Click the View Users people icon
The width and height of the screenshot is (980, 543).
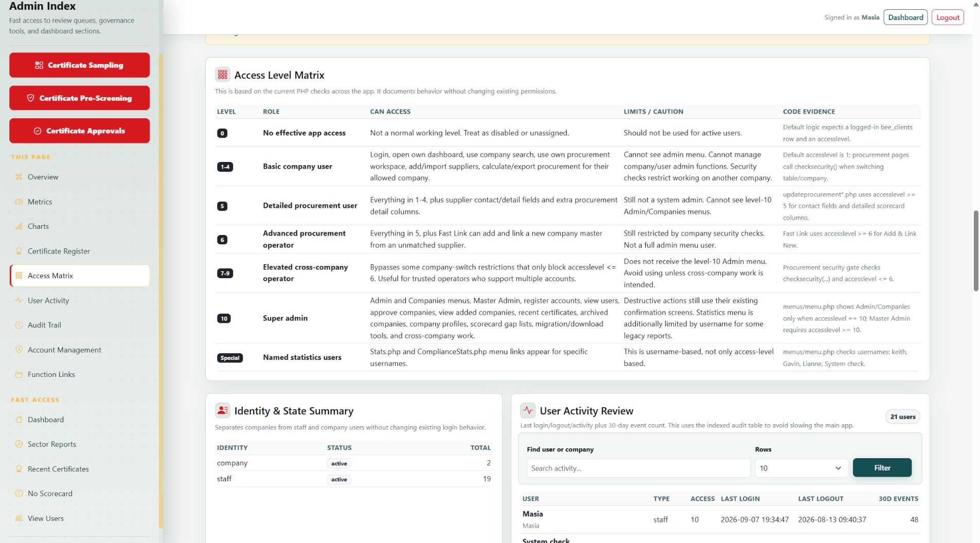19,518
